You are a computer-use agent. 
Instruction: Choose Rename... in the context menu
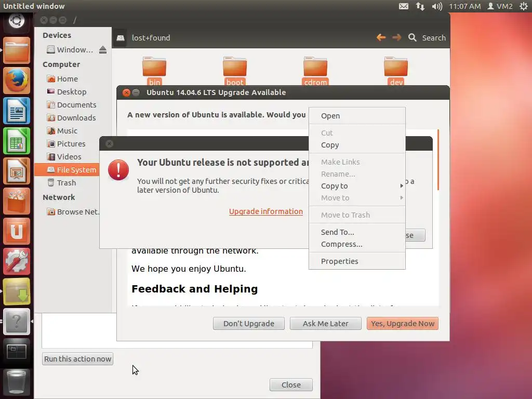357,174
